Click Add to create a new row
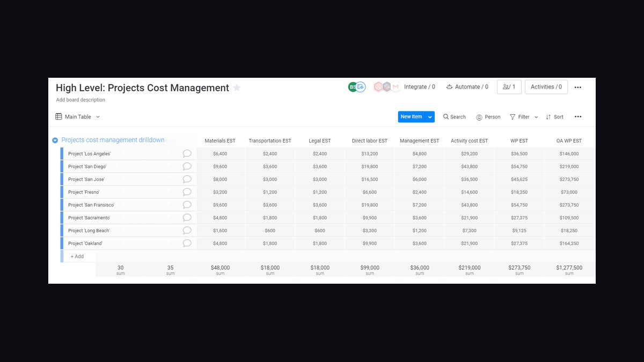 [x=77, y=256]
